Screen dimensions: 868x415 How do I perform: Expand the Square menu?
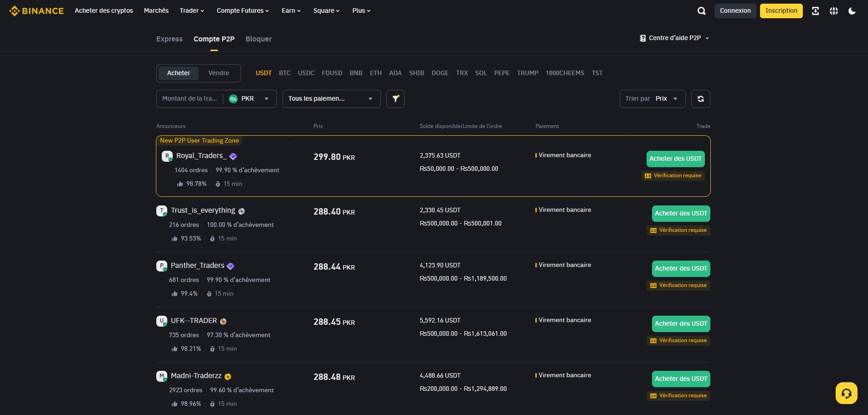(x=326, y=10)
